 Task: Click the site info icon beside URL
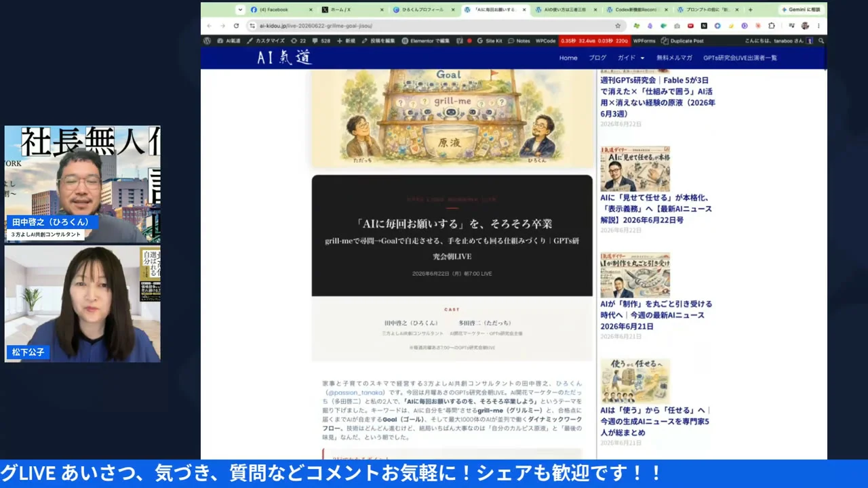coord(252,26)
